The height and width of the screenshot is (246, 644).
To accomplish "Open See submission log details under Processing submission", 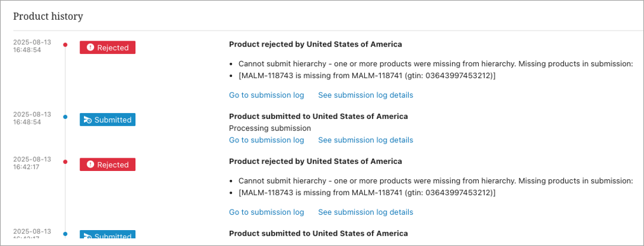I will coord(366,140).
